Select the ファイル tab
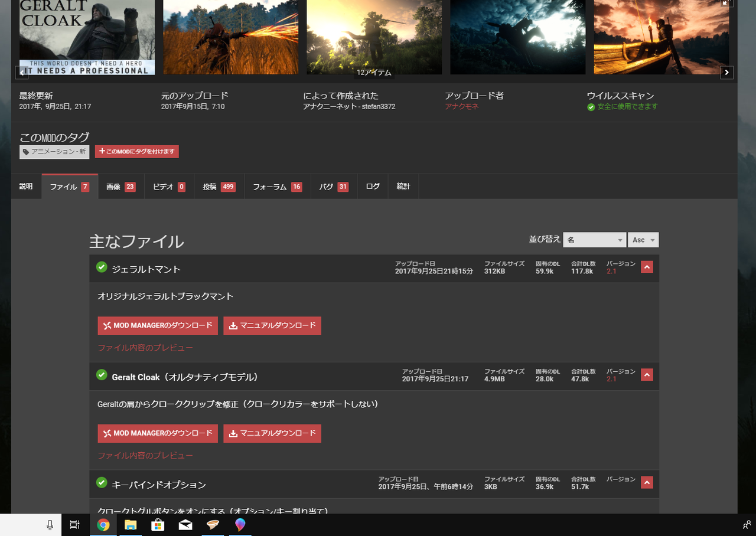The width and height of the screenshot is (756, 536). [70, 187]
